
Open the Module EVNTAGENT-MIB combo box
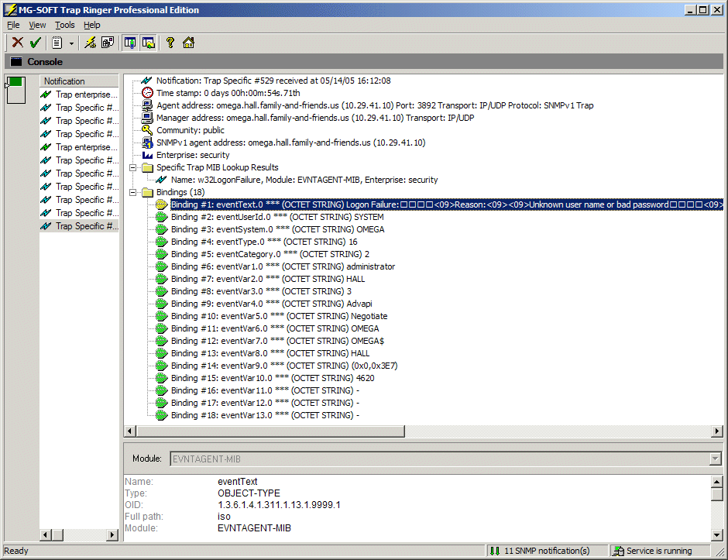pyautogui.click(x=715, y=459)
